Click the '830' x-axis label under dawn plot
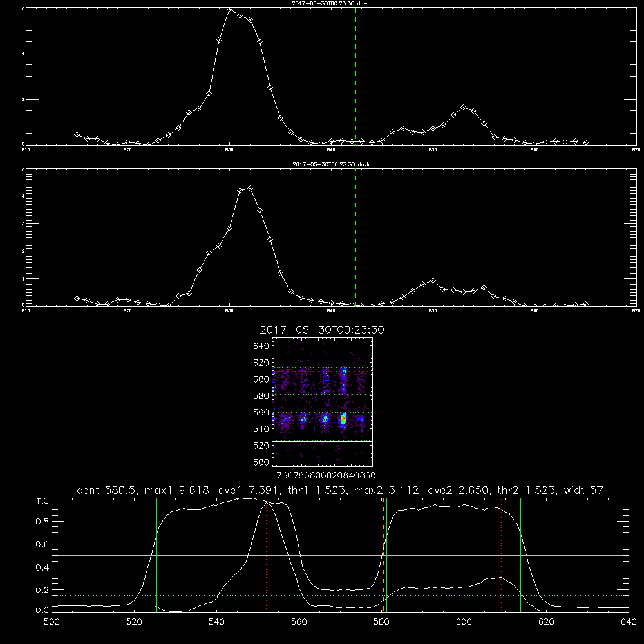644x644 pixels. click(230, 150)
